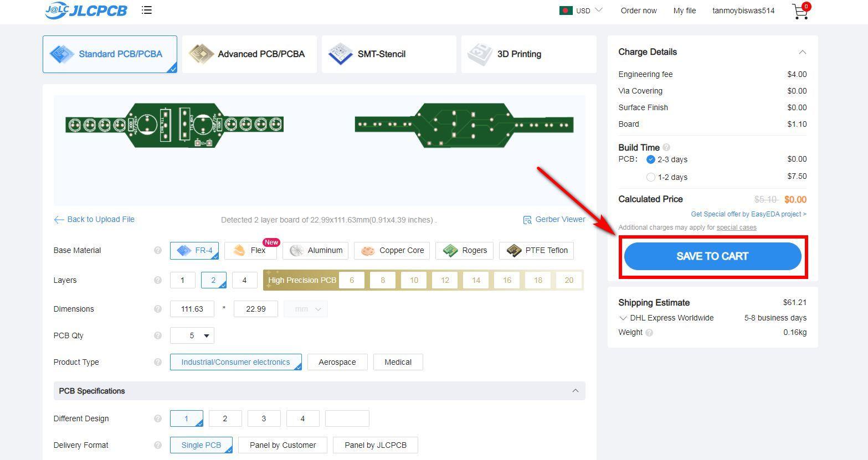
Task: Switch to 3D Printing tab
Action: click(528, 54)
